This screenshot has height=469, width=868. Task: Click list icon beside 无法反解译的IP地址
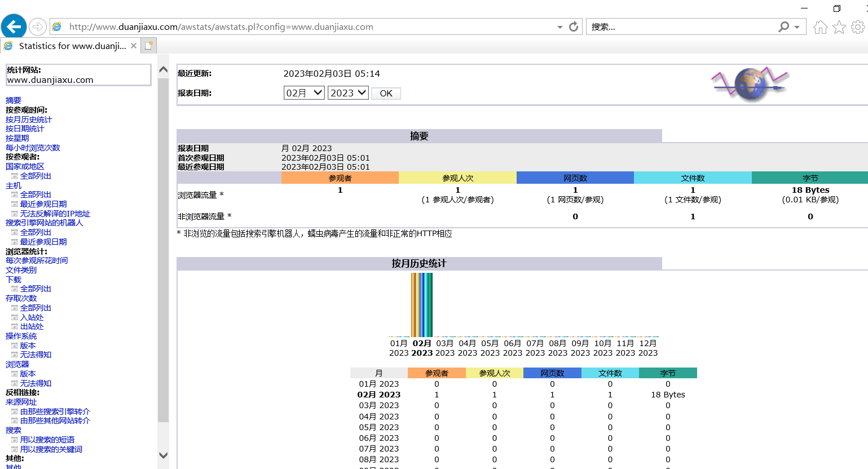15,214
